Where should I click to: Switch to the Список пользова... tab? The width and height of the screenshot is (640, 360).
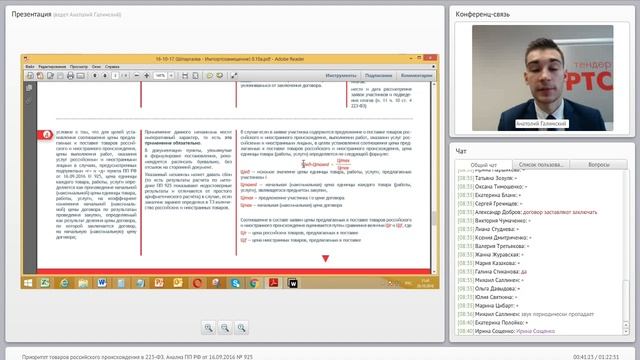[541, 164]
